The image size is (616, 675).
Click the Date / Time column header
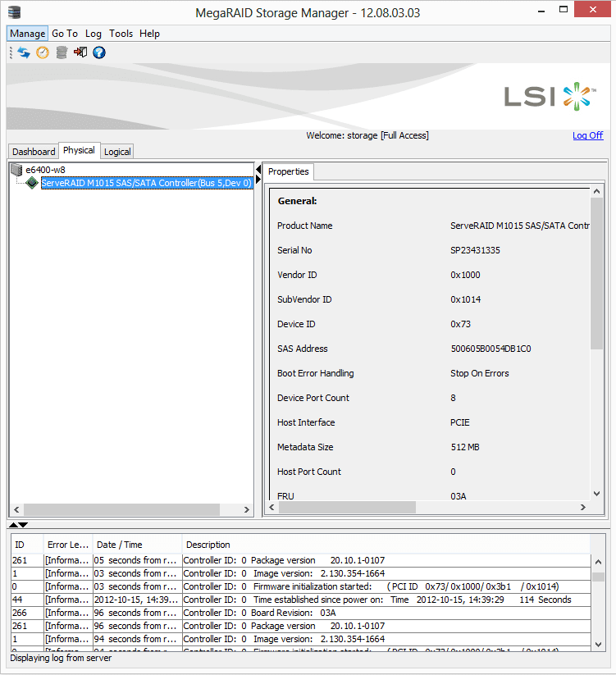pyautogui.click(x=137, y=545)
